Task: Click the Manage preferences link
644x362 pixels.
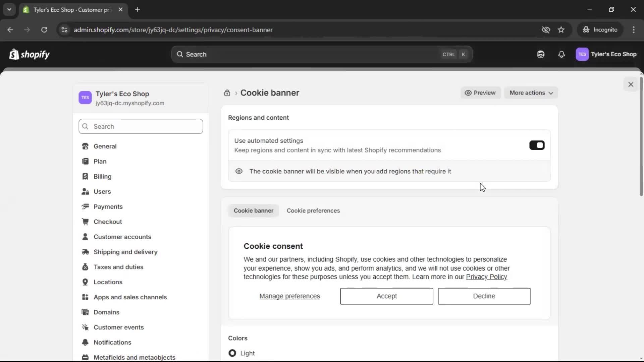Action: [289, 296]
